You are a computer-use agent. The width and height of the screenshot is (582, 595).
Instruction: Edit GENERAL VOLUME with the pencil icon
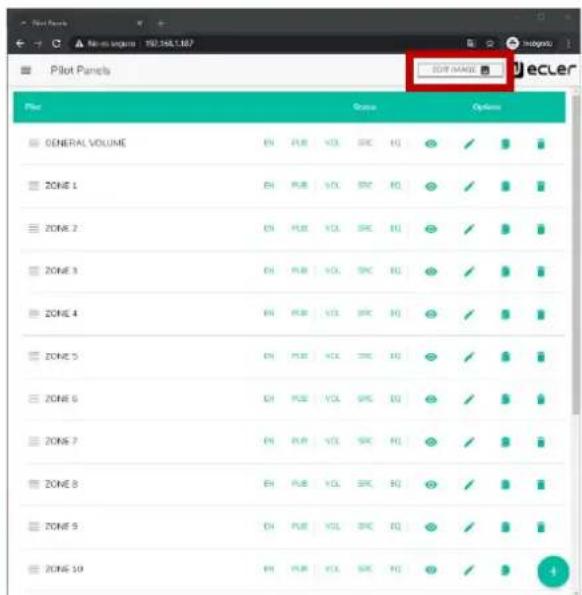pyautogui.click(x=469, y=144)
